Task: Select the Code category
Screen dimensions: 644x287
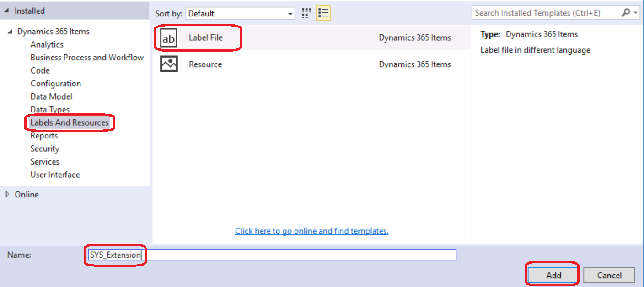Action: point(40,70)
